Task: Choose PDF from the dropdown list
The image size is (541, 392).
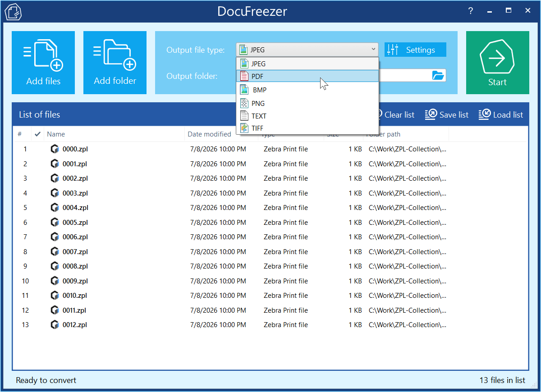Action: pos(307,76)
